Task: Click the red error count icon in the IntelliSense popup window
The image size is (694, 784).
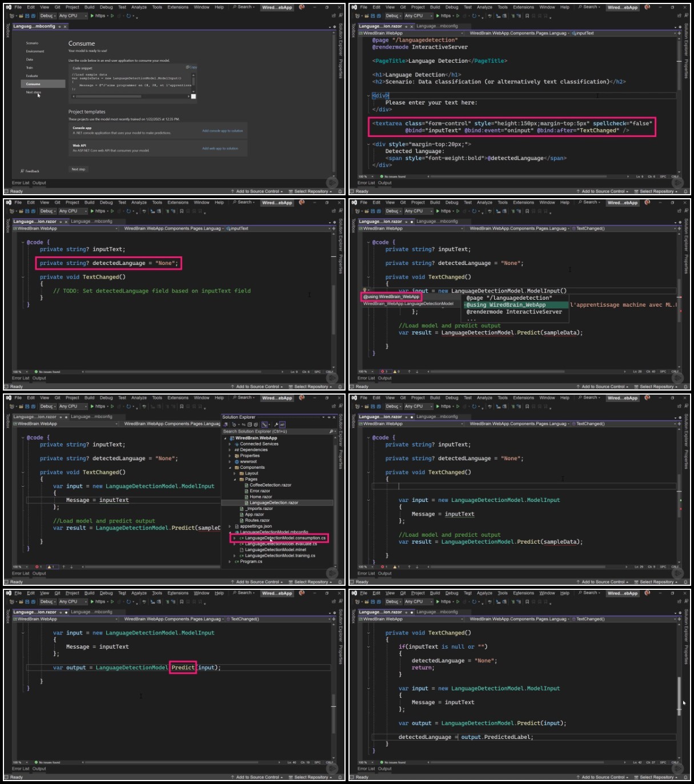Action: (x=382, y=371)
